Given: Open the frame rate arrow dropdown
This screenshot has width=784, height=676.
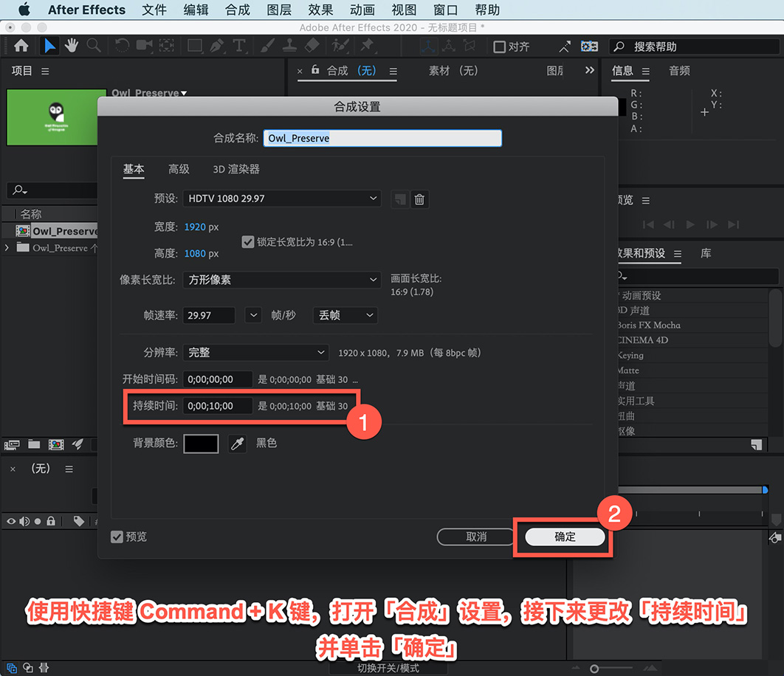Looking at the screenshot, I should [x=253, y=315].
